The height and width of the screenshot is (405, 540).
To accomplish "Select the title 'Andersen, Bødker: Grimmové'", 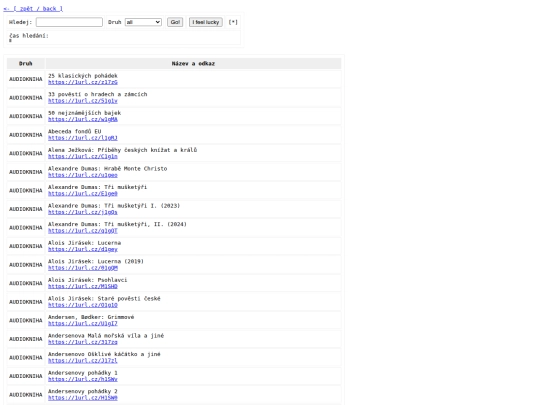I will (x=91, y=318).
